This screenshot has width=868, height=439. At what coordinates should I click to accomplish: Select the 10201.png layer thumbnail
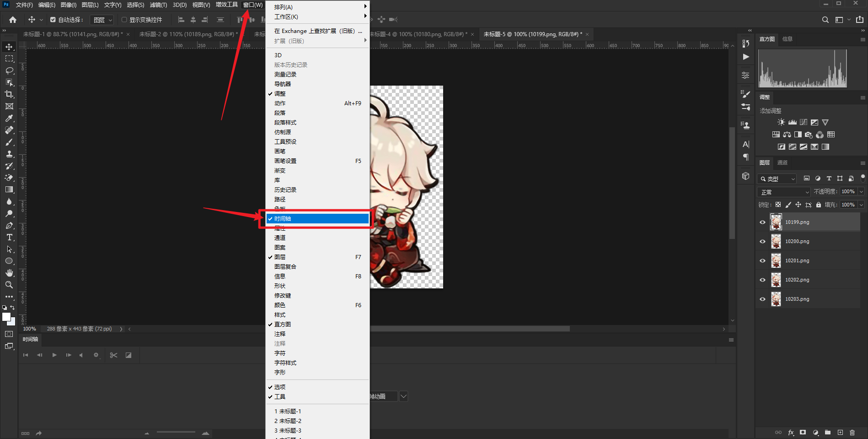tap(776, 260)
